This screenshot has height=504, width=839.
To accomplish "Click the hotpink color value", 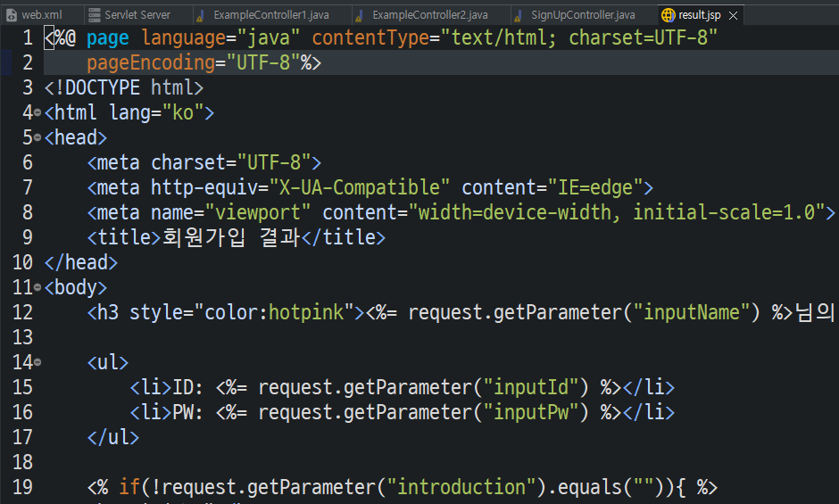I will tap(306, 312).
